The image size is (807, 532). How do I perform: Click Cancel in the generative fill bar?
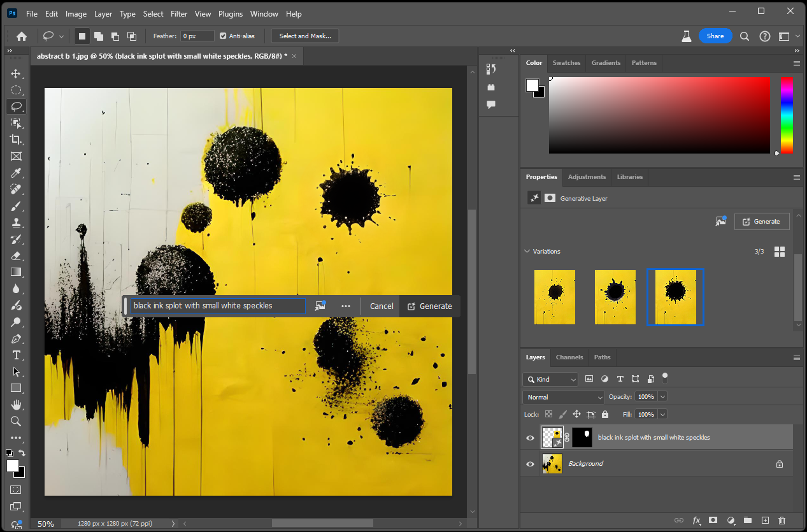[x=382, y=306]
